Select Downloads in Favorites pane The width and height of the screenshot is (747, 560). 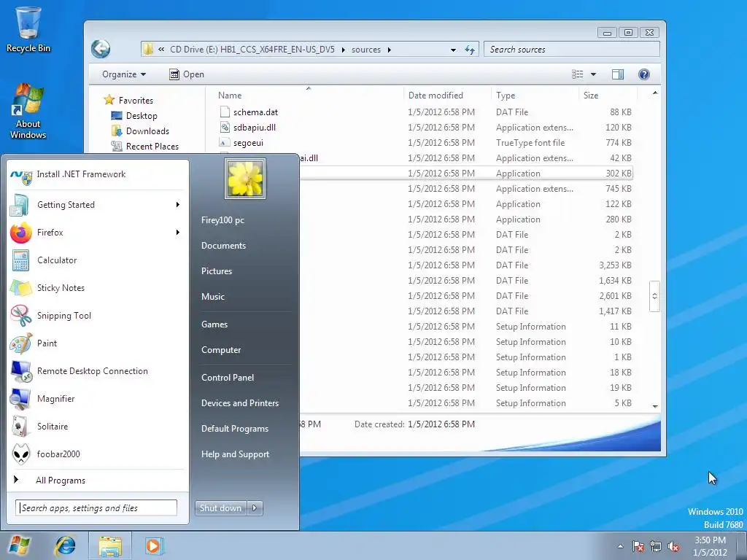(140, 131)
